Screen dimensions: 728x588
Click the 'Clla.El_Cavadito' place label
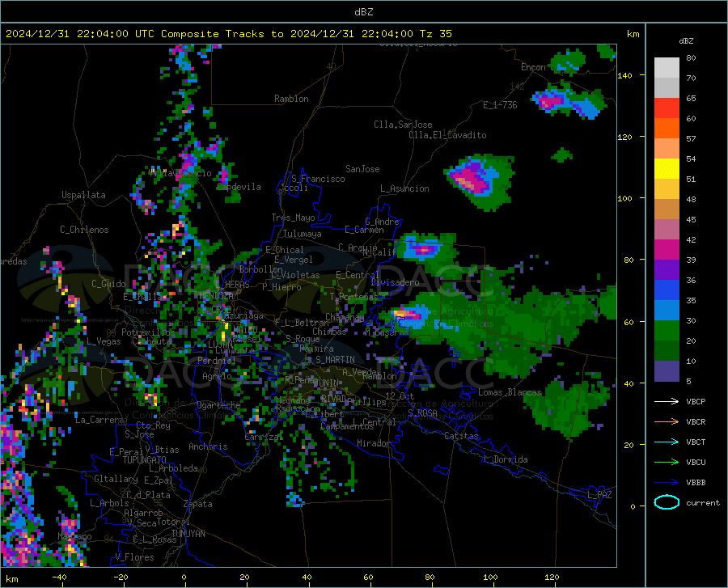[x=447, y=135]
